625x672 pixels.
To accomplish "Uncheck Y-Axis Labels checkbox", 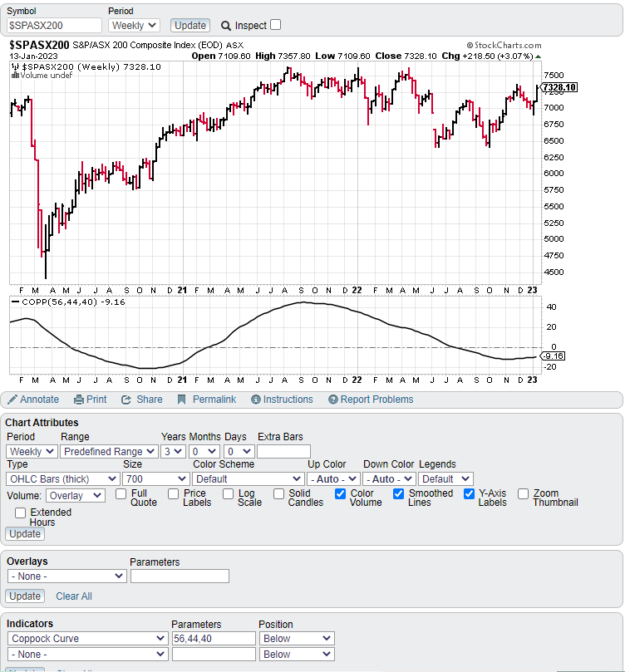I will [x=469, y=493].
